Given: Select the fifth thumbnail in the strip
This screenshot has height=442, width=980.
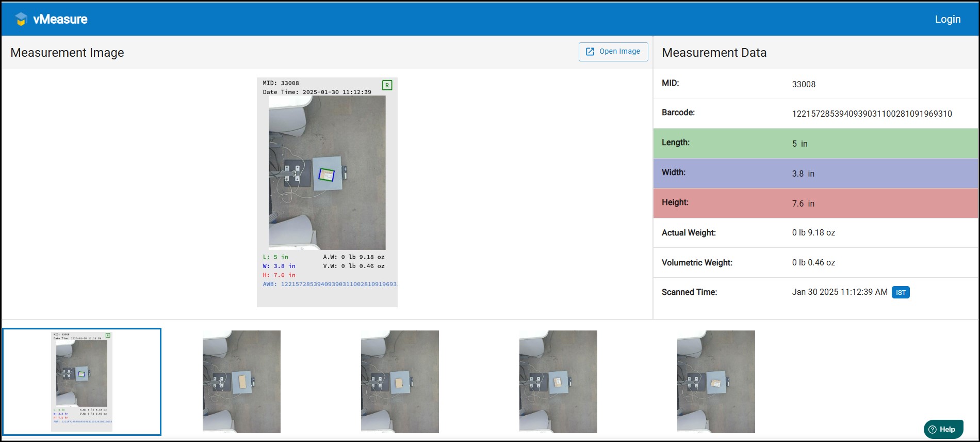Looking at the screenshot, I should point(716,382).
